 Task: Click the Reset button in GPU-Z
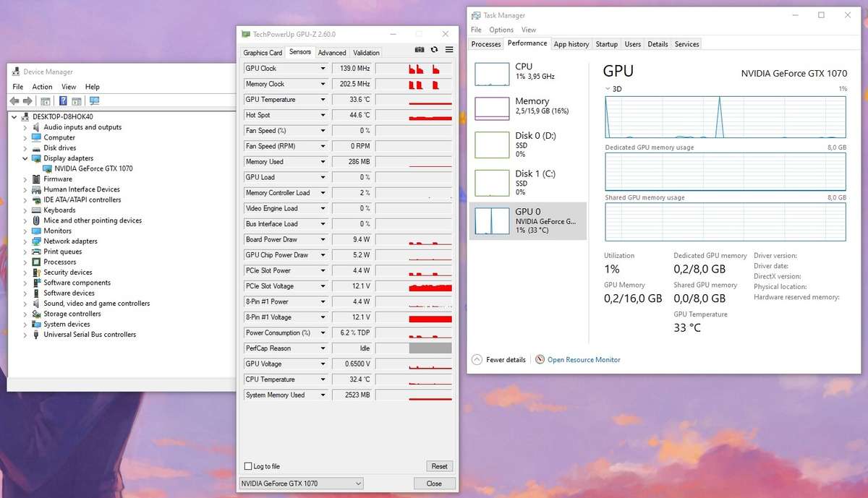pos(439,466)
